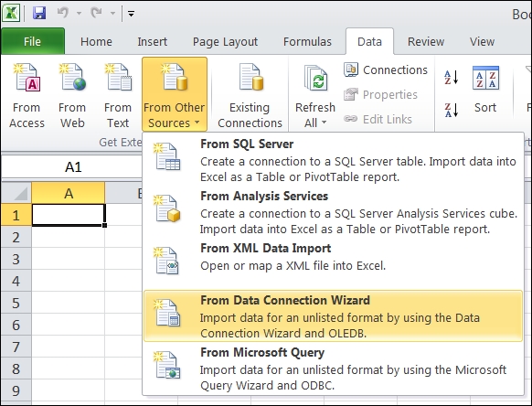The width and height of the screenshot is (532, 406).
Task: Switch to the Home tab
Action: 96,42
